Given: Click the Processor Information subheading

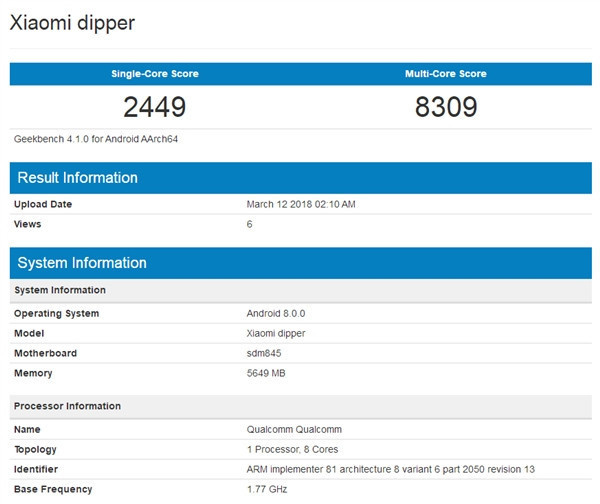Looking at the screenshot, I should point(67,406).
